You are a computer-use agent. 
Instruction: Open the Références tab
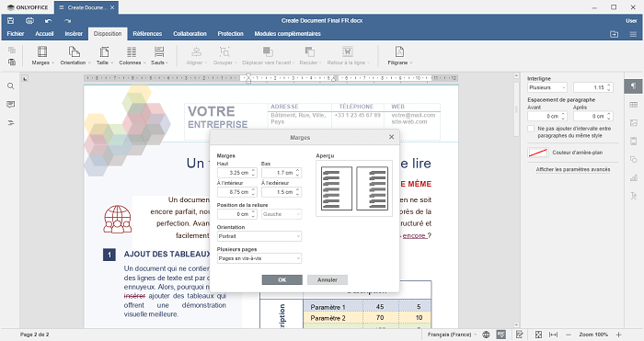tap(147, 34)
